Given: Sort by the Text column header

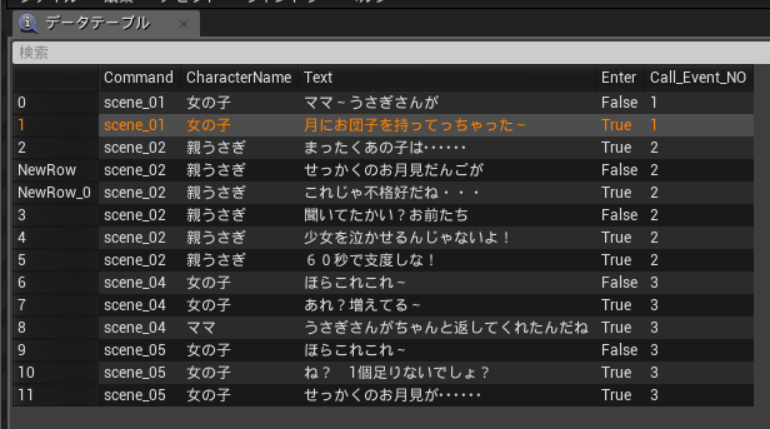Looking at the screenshot, I should [447, 78].
